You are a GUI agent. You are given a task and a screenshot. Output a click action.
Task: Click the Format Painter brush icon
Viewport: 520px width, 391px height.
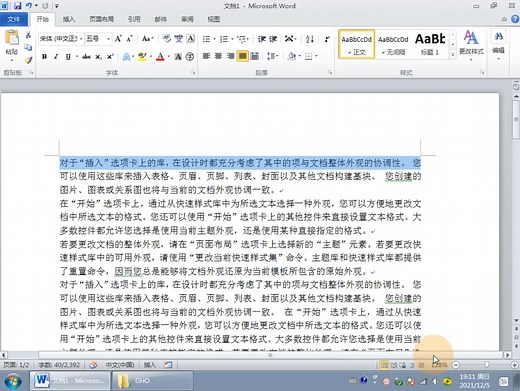tap(28, 60)
